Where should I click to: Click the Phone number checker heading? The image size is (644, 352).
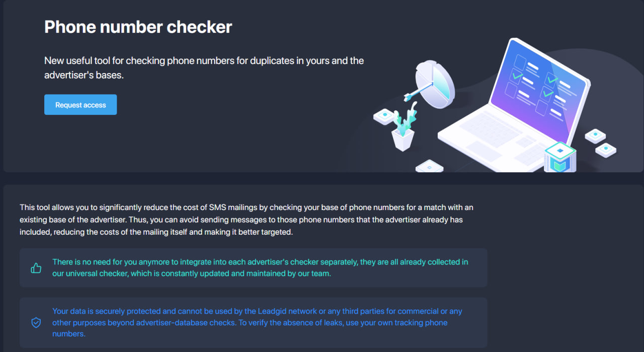[x=138, y=27]
